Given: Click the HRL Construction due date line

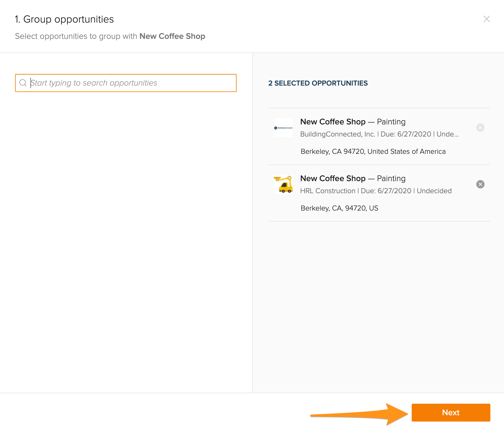Looking at the screenshot, I should (x=376, y=191).
